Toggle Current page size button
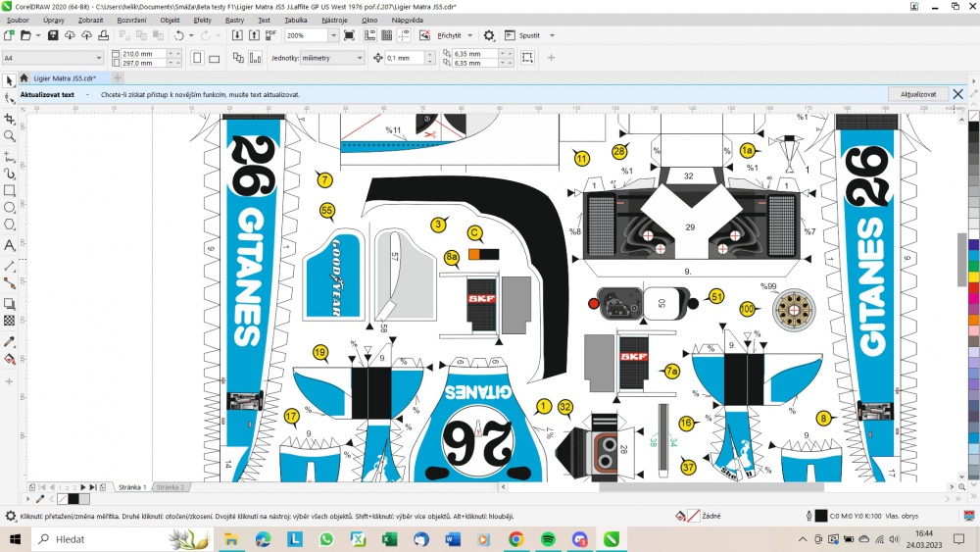 coord(256,58)
